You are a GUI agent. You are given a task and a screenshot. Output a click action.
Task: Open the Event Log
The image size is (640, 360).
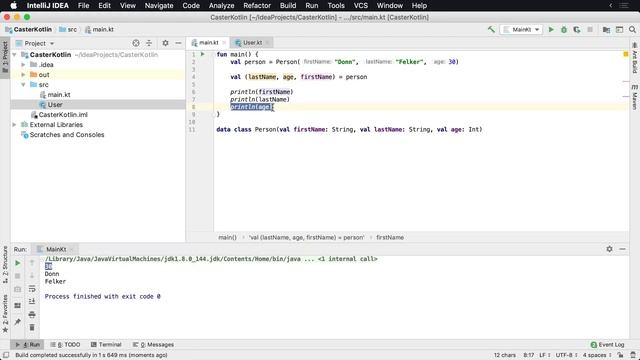[607, 344]
